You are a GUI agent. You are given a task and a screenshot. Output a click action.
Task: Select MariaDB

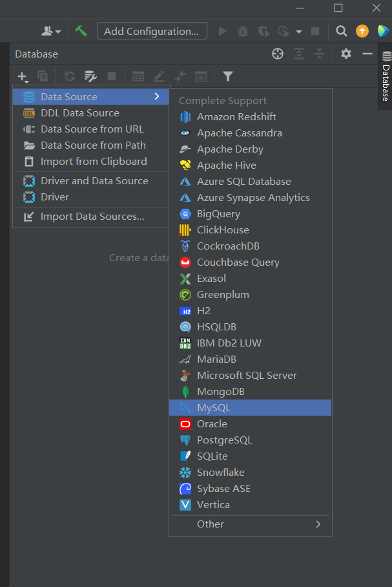click(x=250, y=359)
